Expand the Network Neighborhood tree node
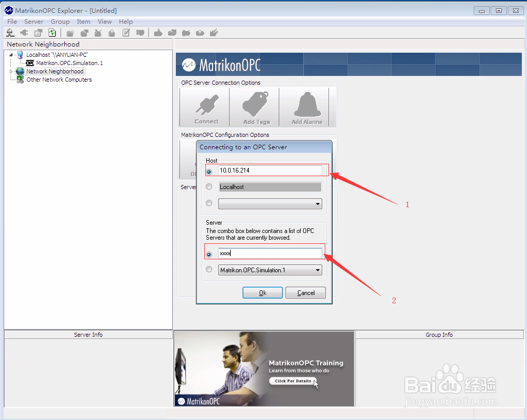 coord(11,71)
